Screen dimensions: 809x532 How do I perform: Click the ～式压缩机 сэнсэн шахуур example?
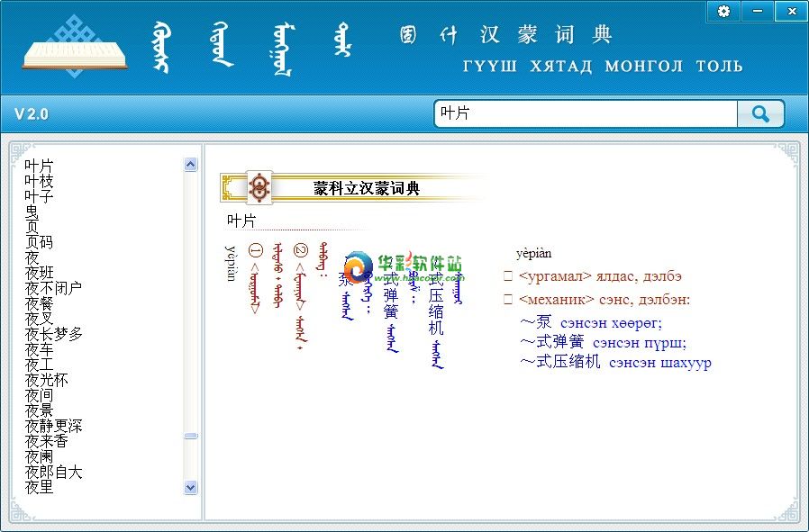coord(615,362)
